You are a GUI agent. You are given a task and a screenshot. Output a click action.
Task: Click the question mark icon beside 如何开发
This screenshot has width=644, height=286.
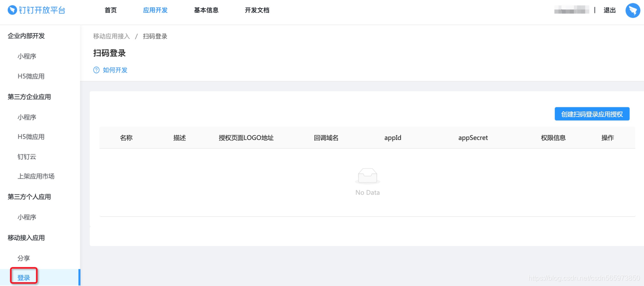pyautogui.click(x=96, y=70)
